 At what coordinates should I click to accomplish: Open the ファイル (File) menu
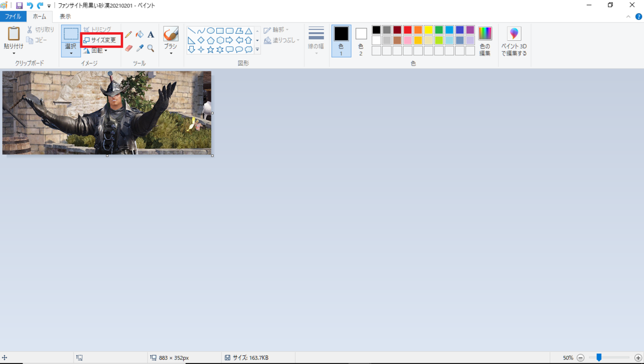click(x=13, y=17)
